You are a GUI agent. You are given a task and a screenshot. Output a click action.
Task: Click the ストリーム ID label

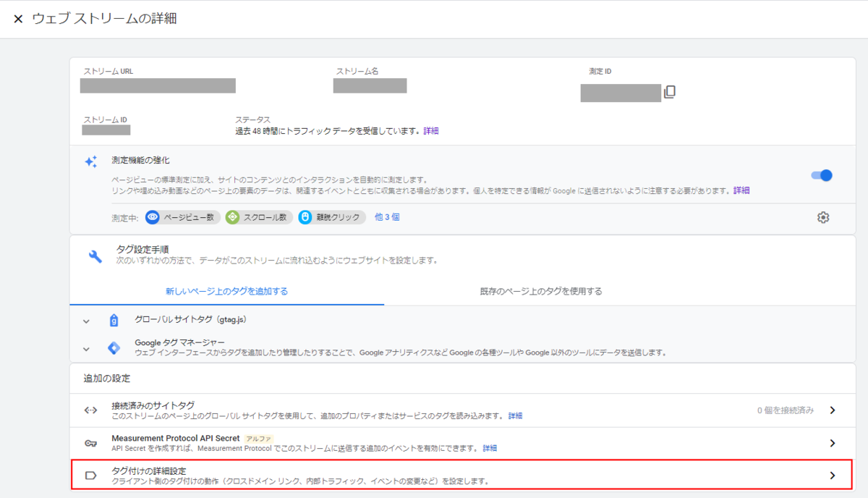click(106, 119)
